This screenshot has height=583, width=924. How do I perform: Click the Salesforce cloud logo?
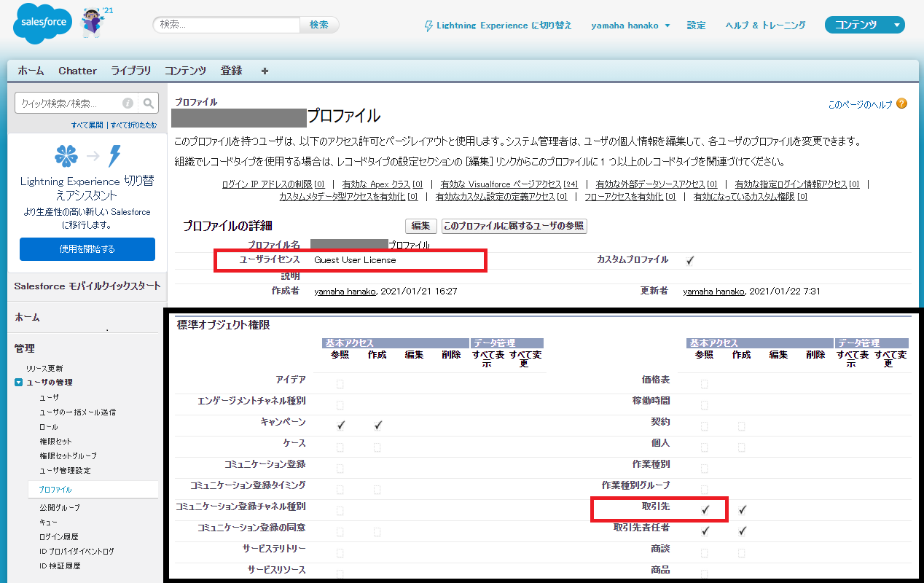[x=43, y=23]
